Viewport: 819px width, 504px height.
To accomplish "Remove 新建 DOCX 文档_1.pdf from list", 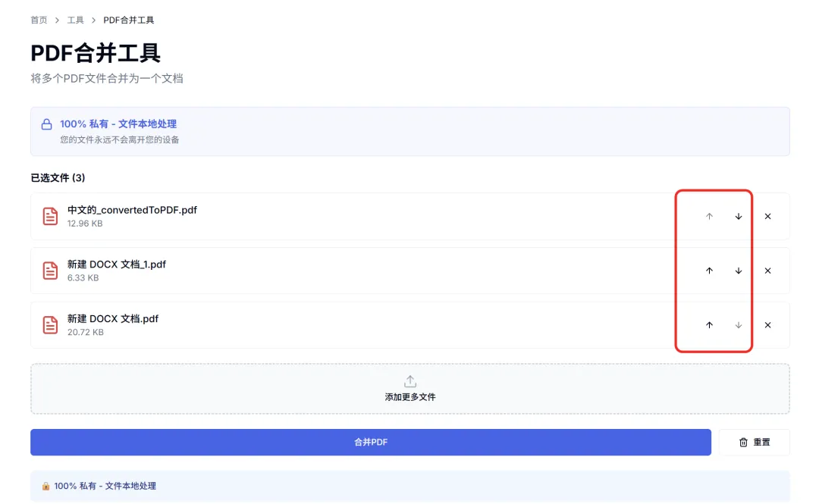I will pyautogui.click(x=767, y=271).
